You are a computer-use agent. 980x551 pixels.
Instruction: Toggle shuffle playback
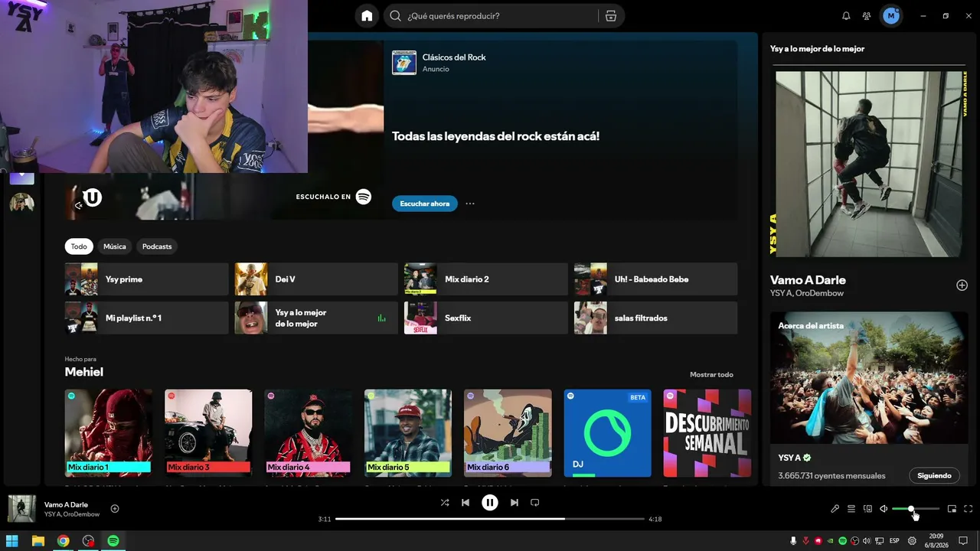click(445, 503)
